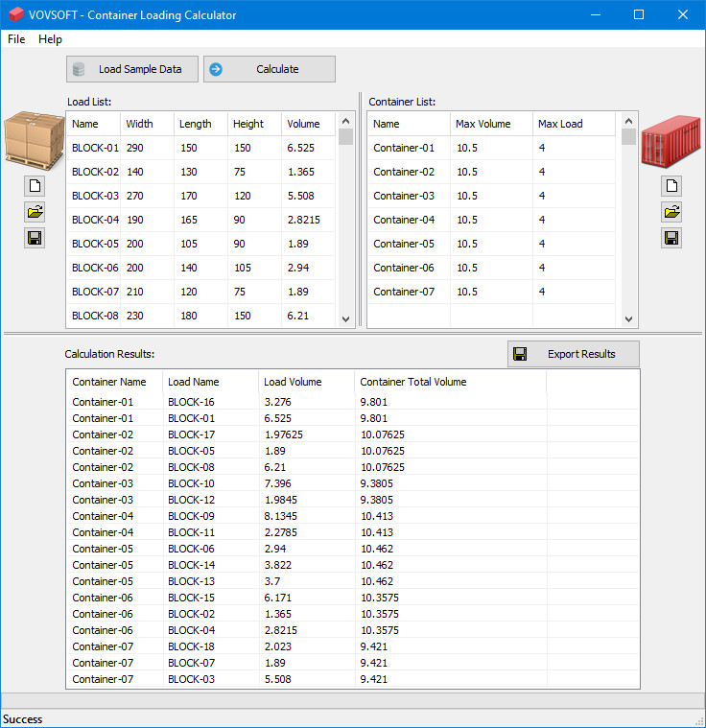Create new container list with blank page icon
706x728 pixels.
click(671, 186)
